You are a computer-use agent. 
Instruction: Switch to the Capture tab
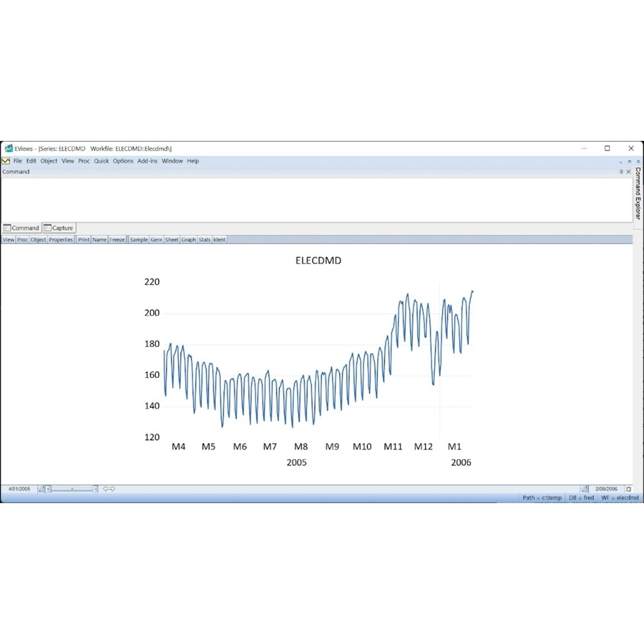pos(58,228)
